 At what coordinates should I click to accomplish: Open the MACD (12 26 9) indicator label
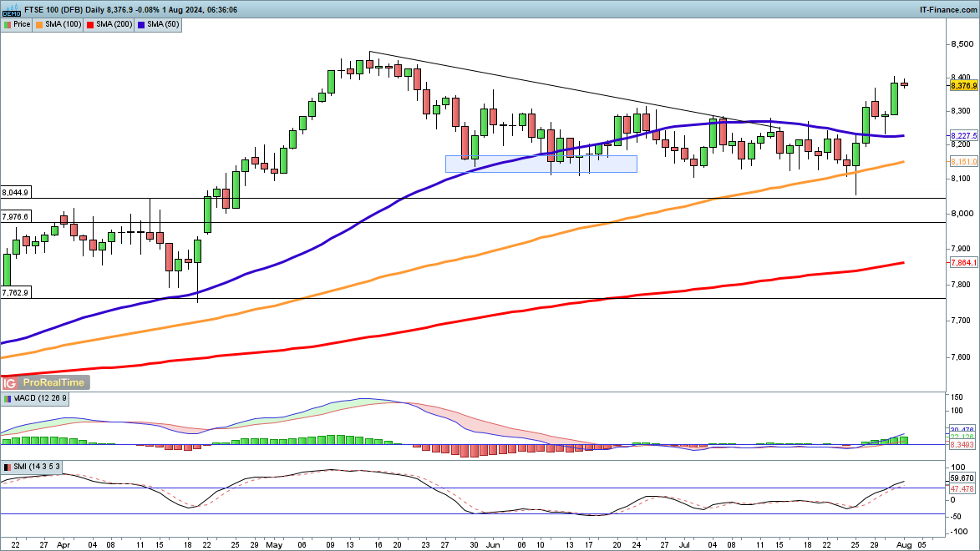click(x=41, y=400)
